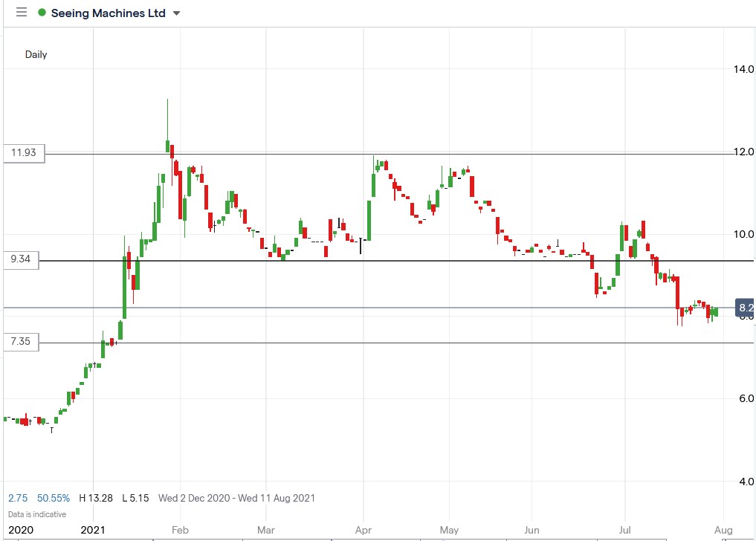Toggle the Daily timeframe label
The width and height of the screenshot is (756, 541).
pos(36,54)
